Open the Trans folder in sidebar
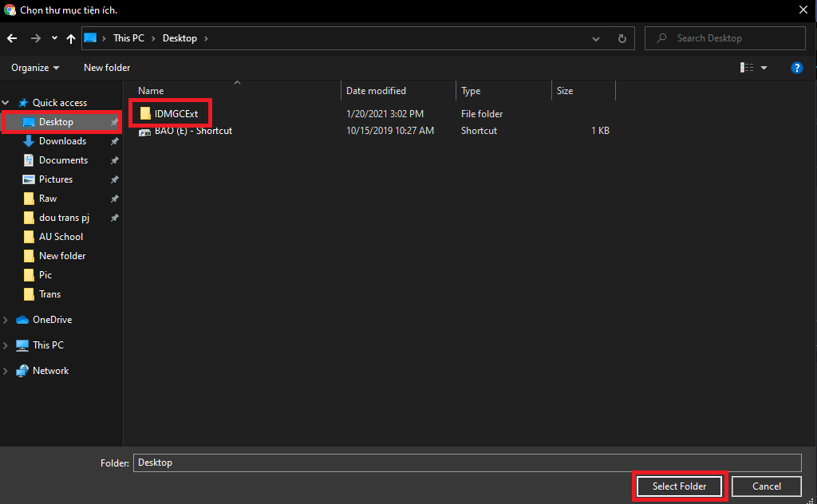 coord(49,294)
